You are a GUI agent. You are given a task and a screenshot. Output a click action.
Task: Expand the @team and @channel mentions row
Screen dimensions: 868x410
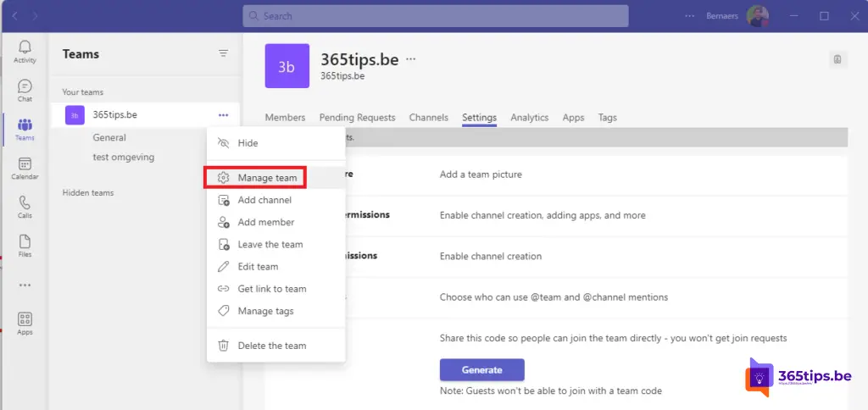(556, 297)
